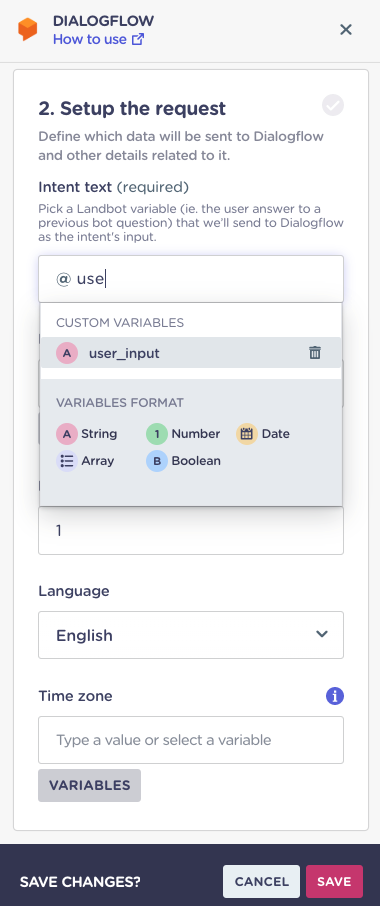Click the Boolean format label
The width and height of the screenshot is (380, 906).
tap(196, 461)
